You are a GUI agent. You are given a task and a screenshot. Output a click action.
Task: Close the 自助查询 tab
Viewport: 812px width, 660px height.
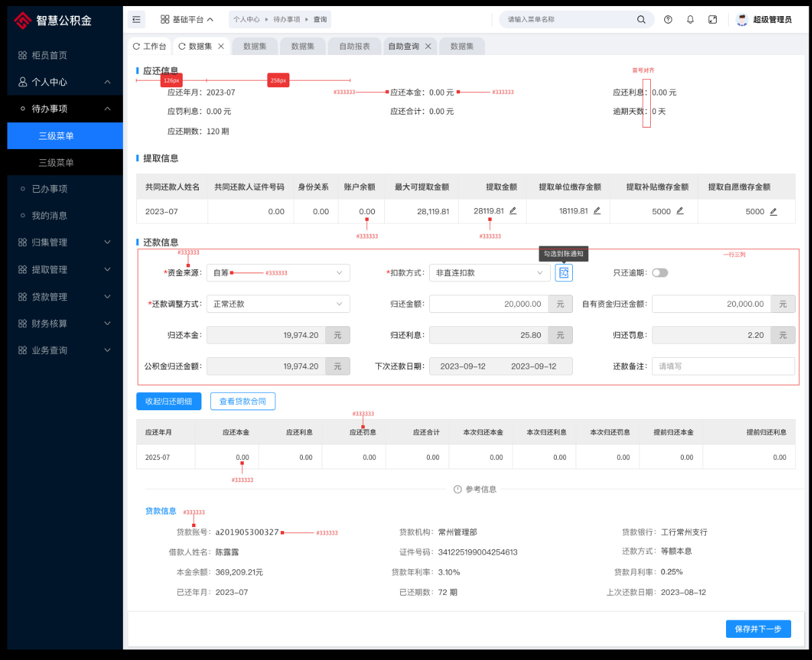(x=428, y=46)
